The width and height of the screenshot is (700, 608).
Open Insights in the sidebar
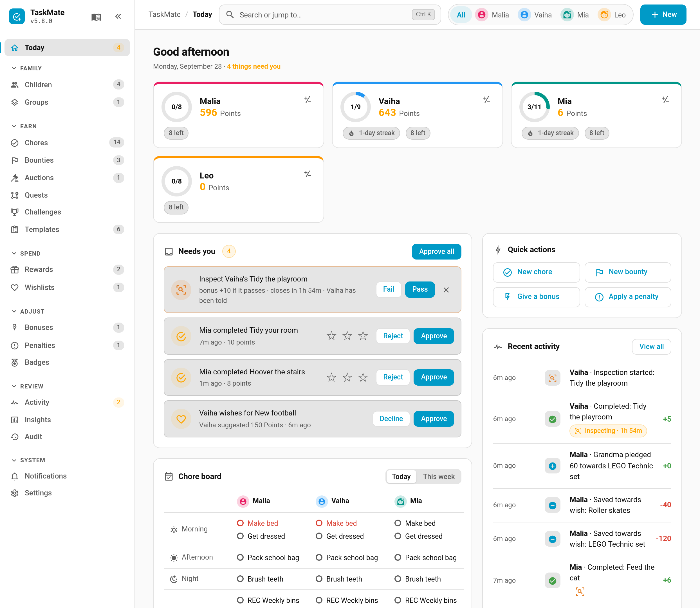[67, 420]
